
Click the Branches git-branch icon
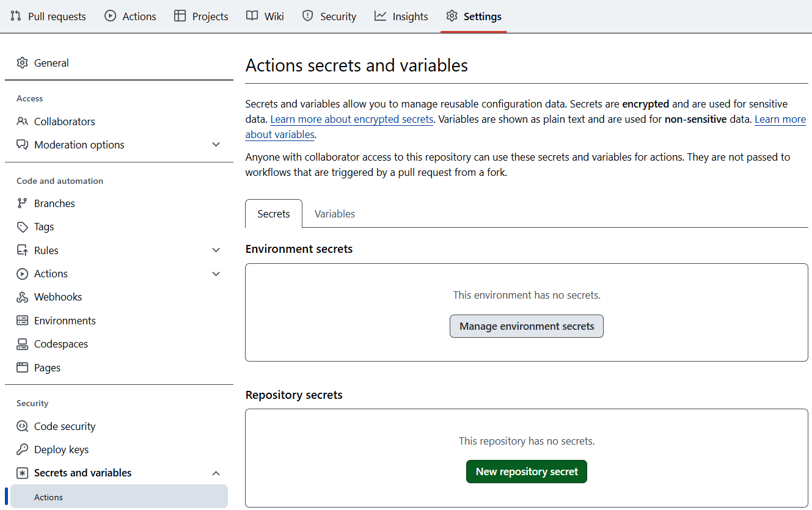pos(23,203)
